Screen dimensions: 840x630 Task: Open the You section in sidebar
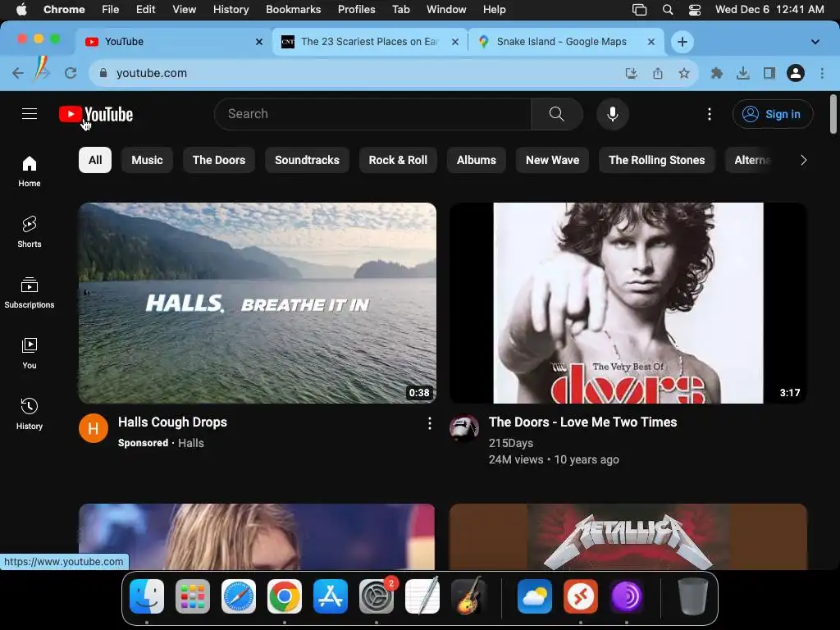[30, 353]
